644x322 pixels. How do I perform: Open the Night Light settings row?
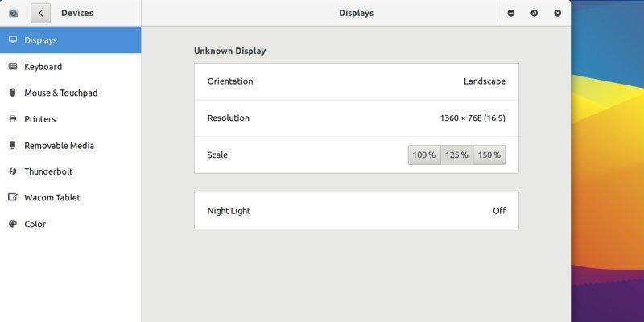pos(356,211)
